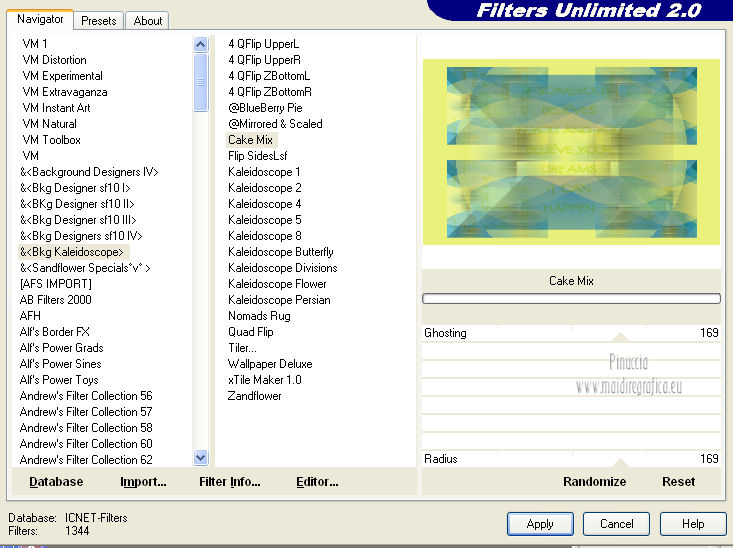Choose the 4 QFlip UpperR filter
The height and width of the screenshot is (548, 733).
265,60
